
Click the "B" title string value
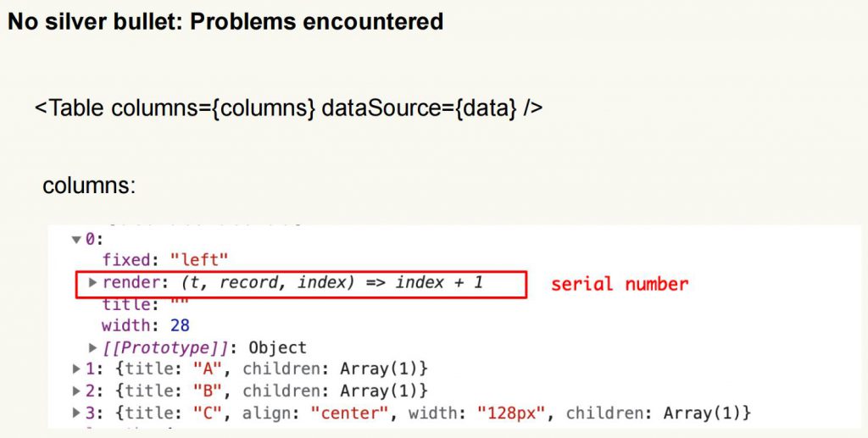point(203,391)
